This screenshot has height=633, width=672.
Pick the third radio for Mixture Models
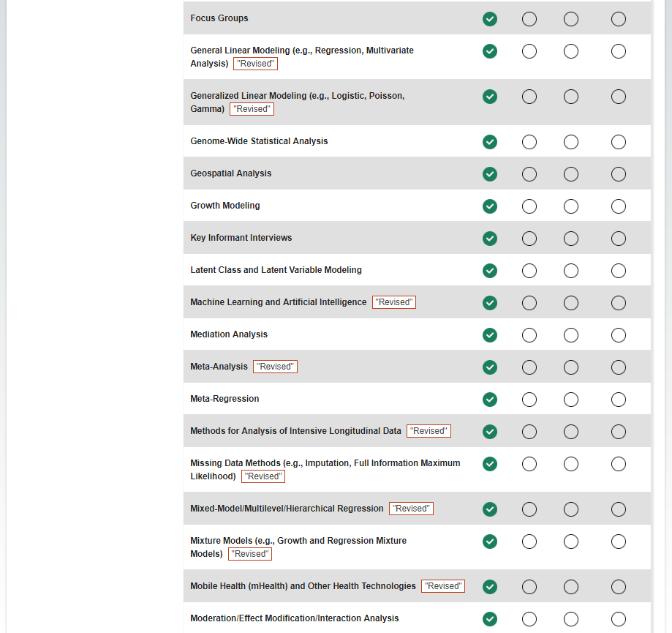[571, 542]
